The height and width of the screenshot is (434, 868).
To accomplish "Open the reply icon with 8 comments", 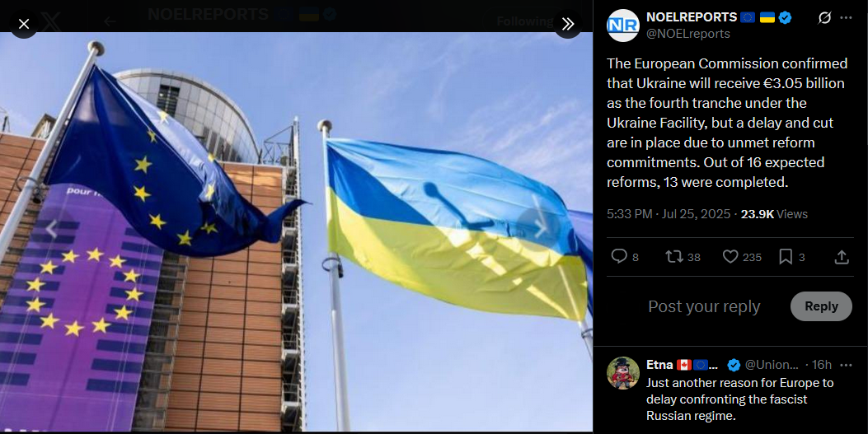I will click(x=625, y=257).
